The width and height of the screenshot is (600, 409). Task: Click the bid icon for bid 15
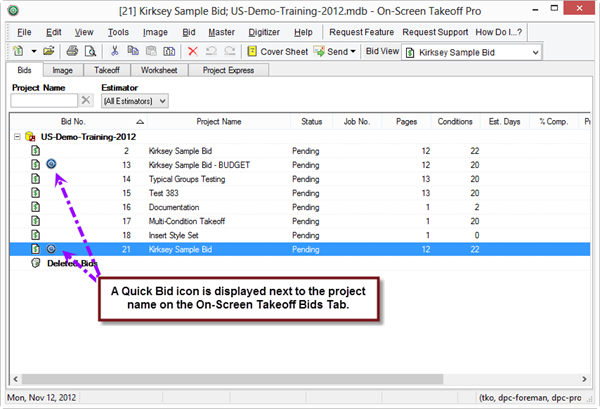[x=36, y=193]
